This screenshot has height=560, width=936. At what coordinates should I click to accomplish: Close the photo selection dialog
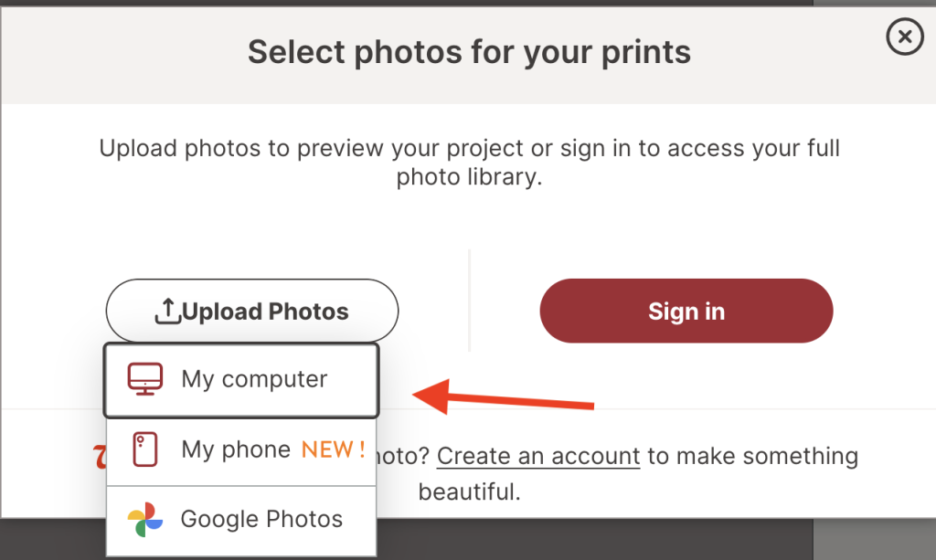click(x=904, y=37)
